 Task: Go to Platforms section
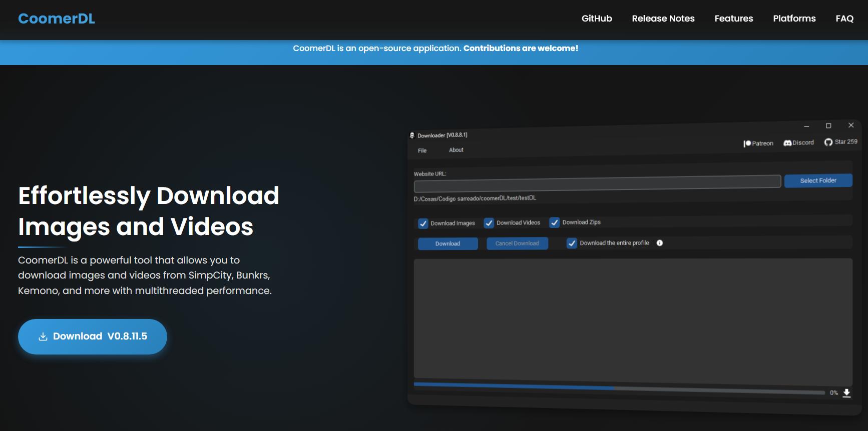[x=794, y=18]
